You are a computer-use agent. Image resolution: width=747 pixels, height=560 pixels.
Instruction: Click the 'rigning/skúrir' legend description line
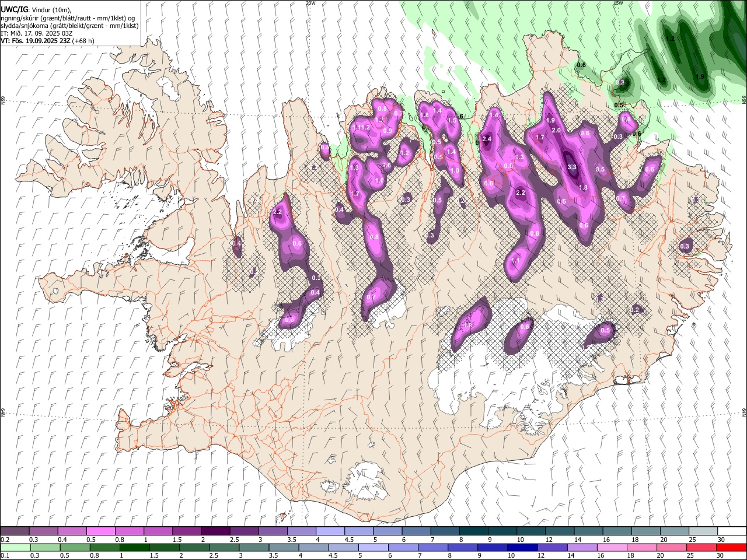68,18
